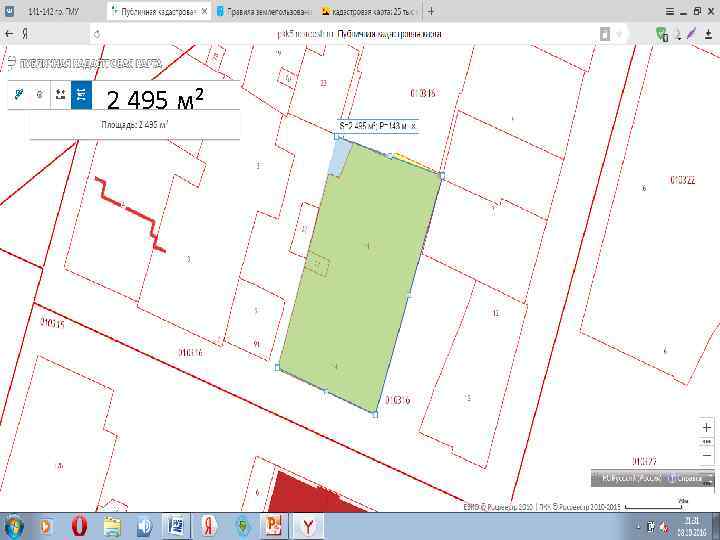720x540 pixels.
Task: Open the browser downloads arrow icon
Action: pyautogui.click(x=708, y=34)
